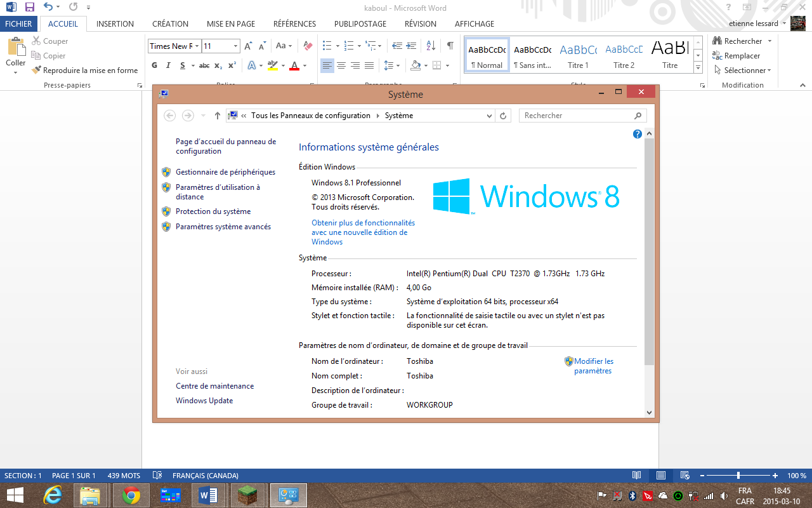This screenshot has width=812, height=508.
Task: Switch to the MISE EN PAGE tab
Action: pyautogui.click(x=231, y=23)
